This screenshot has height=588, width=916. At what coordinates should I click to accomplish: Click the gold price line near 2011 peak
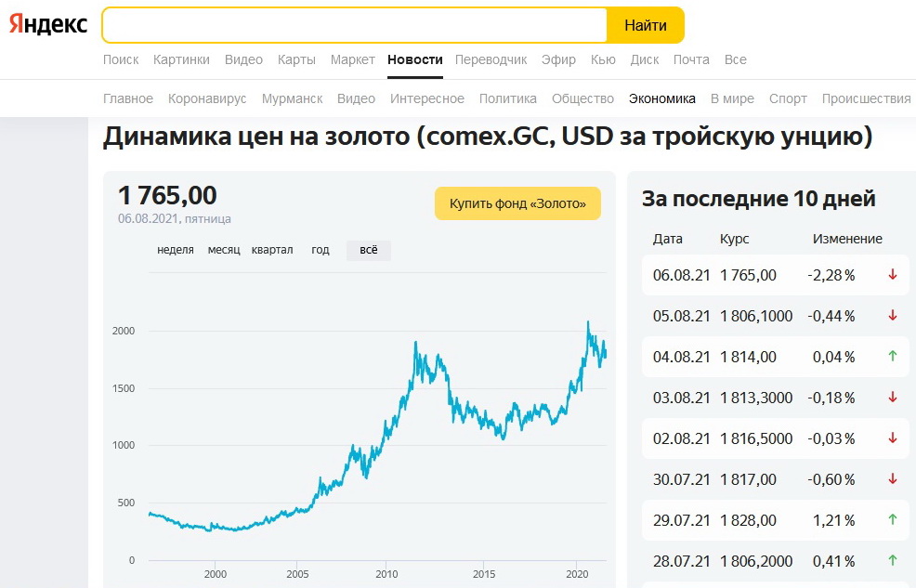(x=414, y=345)
